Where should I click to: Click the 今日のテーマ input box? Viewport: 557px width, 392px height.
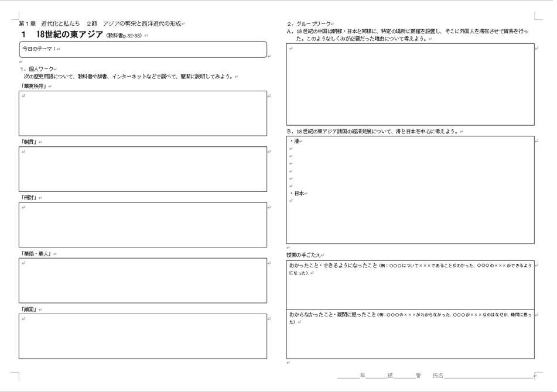(143, 50)
